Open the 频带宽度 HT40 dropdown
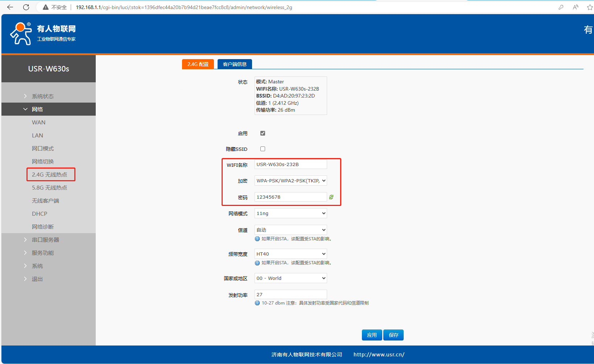Screen dimensions: 594x364 pos(290,254)
